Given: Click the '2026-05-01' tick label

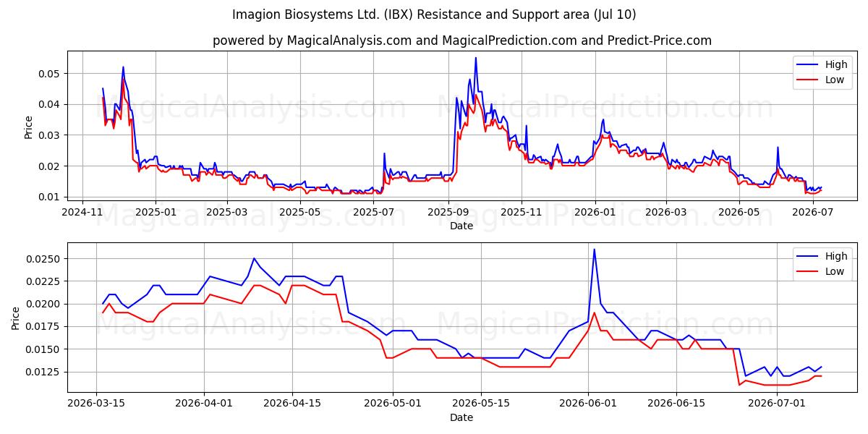Looking at the screenshot, I should pos(393,403).
